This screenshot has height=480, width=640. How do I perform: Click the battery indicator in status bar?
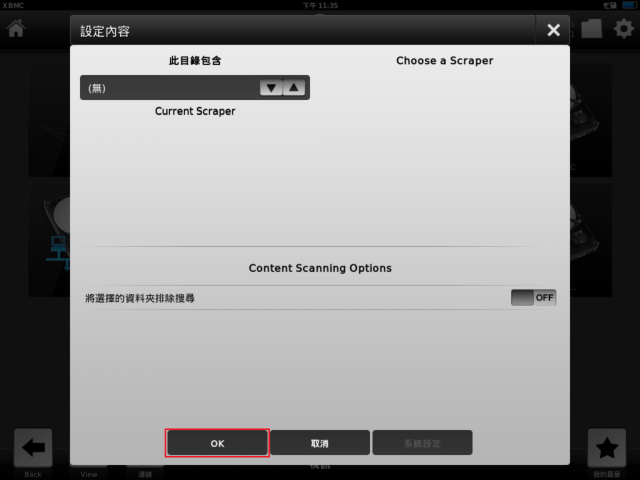(x=629, y=5)
